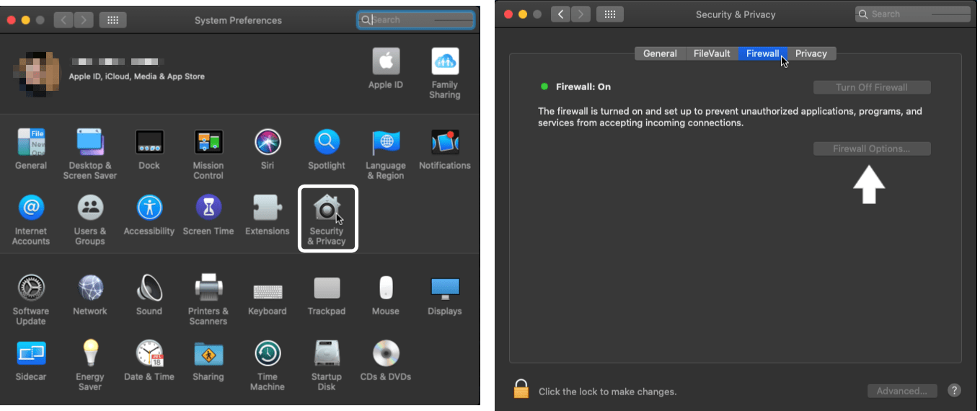Go back in System Preferences window
This screenshot has height=411, width=980.
63,20
